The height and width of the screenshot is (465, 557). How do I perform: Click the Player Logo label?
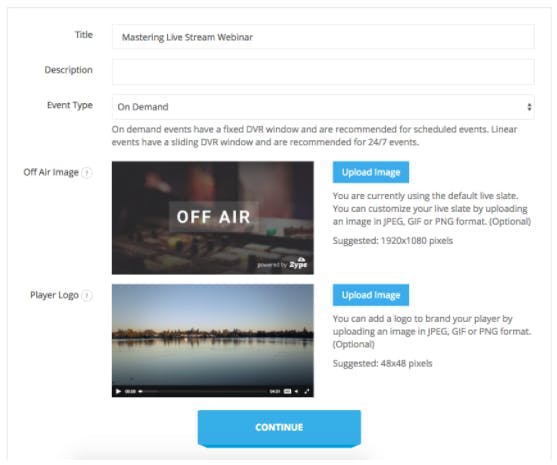pyautogui.click(x=54, y=295)
